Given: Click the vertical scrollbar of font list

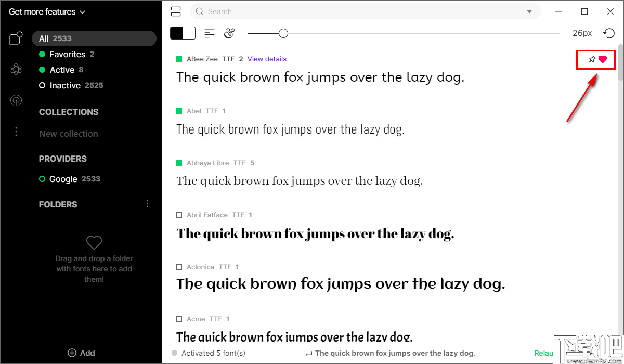Looking at the screenshot, I should point(621,62).
